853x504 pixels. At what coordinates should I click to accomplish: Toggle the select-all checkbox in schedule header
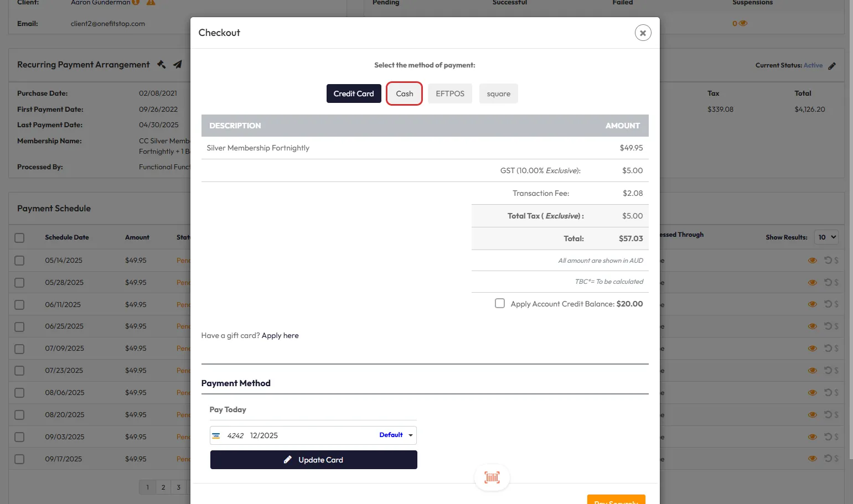[19, 238]
